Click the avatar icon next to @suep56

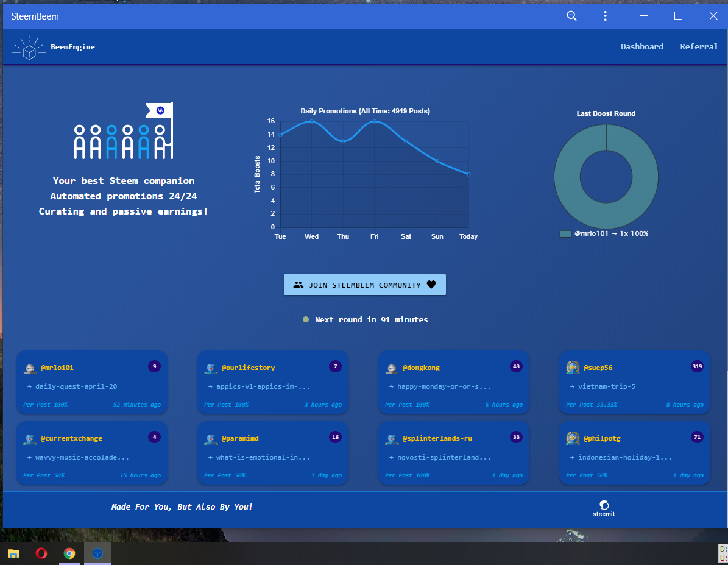pos(573,368)
